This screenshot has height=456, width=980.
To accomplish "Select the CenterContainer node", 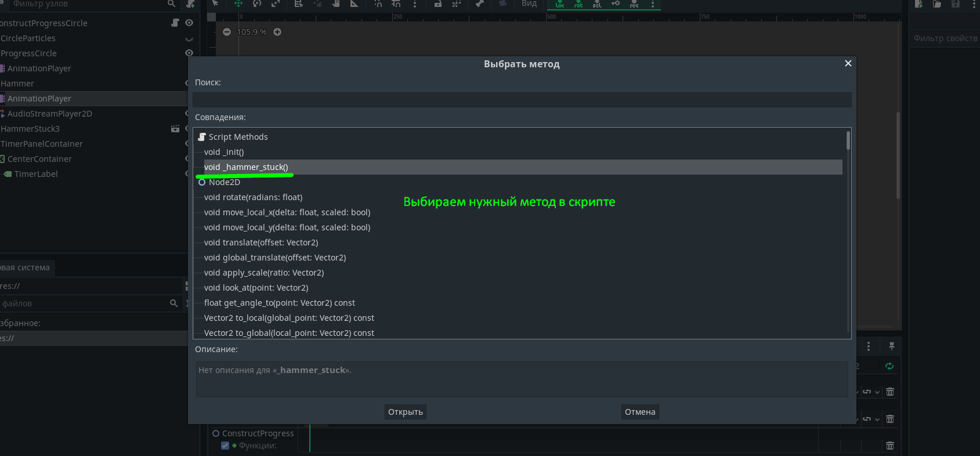I will tap(39, 159).
